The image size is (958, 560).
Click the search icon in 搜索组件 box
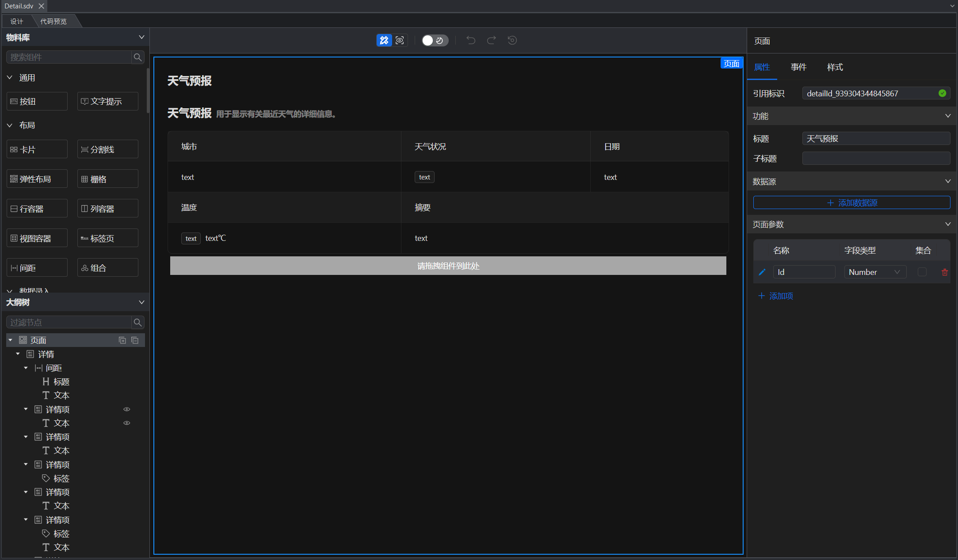(x=137, y=57)
